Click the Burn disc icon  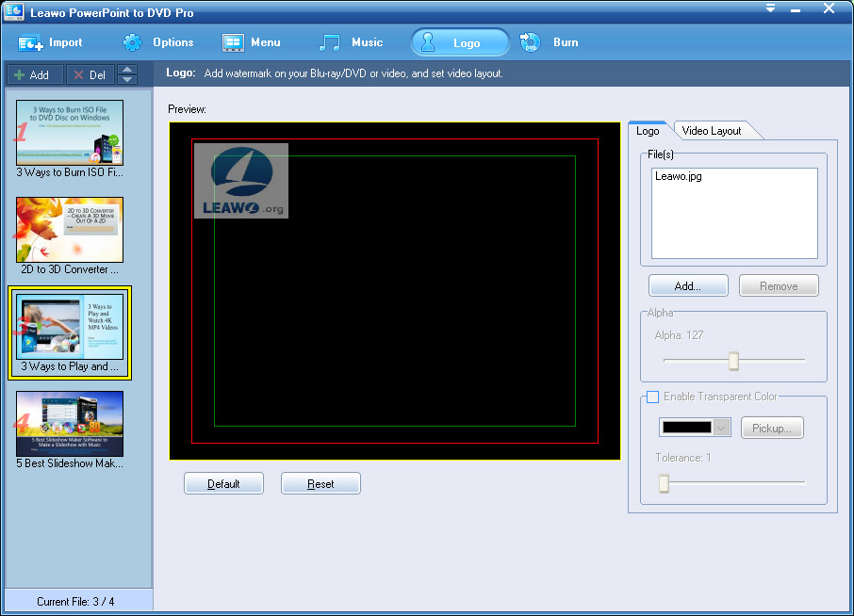tap(531, 42)
